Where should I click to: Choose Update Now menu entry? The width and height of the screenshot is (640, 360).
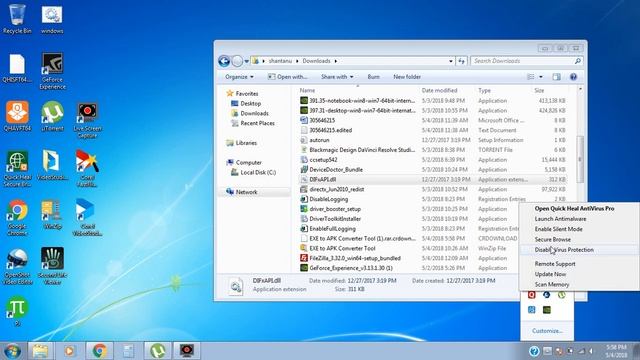(x=550, y=274)
